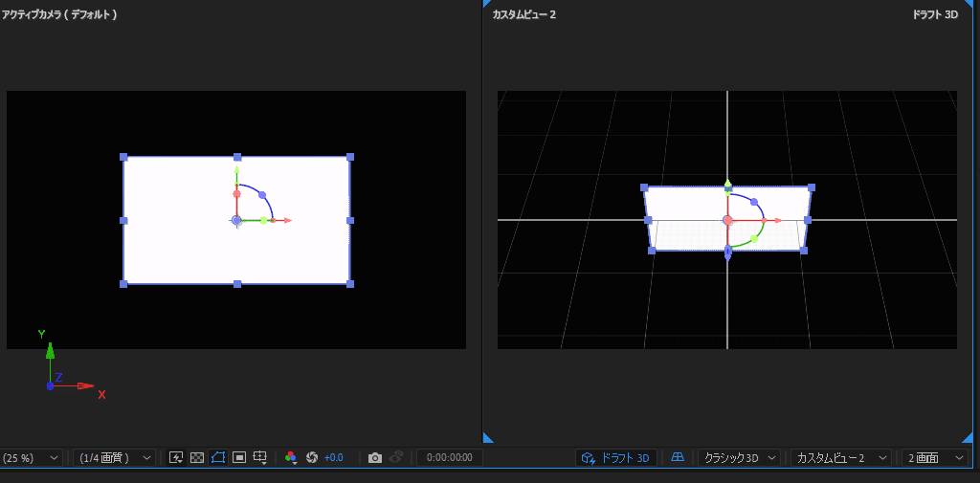
Task: Click blue rotation arc dot in active camera view
Action: pos(262,195)
